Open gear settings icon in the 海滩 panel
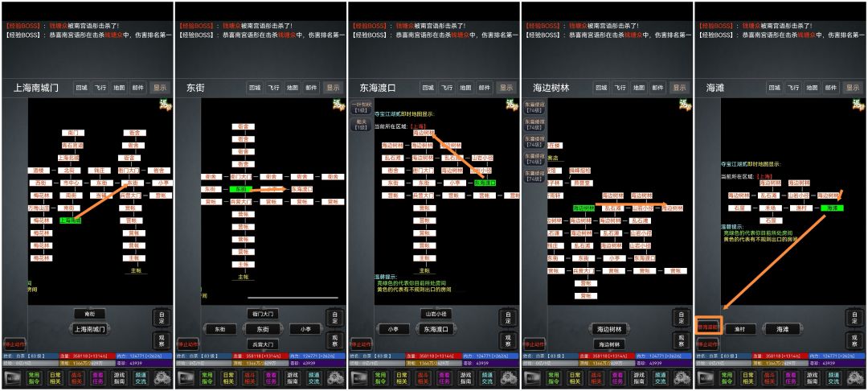Image resolution: width=868 pixels, height=391 pixels. point(854,378)
